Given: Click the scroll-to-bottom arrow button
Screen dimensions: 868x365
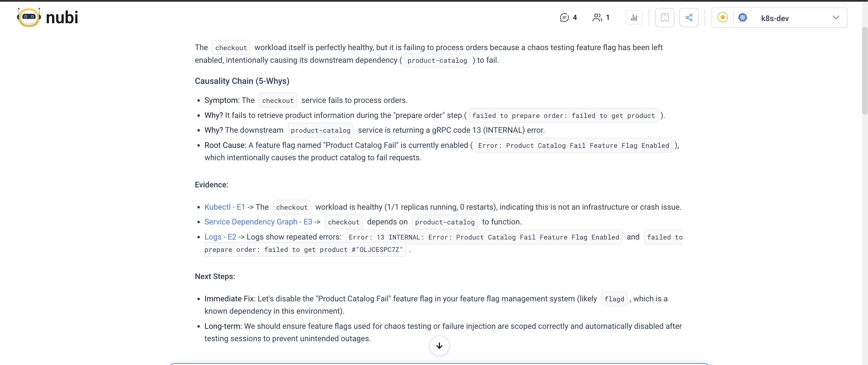Looking at the screenshot, I should (439, 345).
